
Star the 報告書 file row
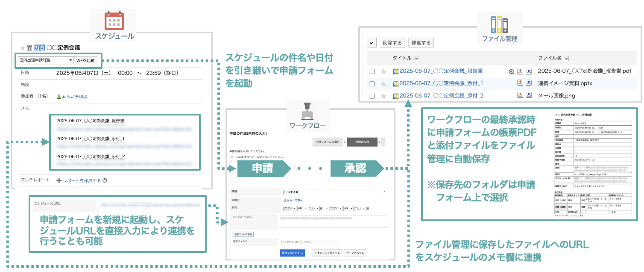coord(383,71)
